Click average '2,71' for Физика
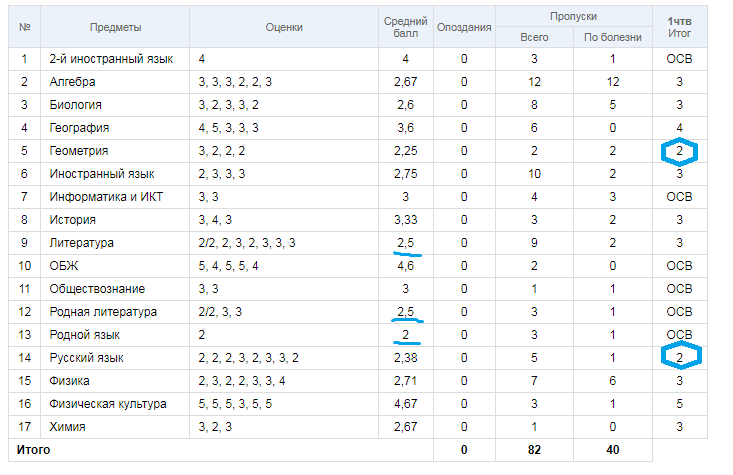This screenshot has width=733, height=475. [x=405, y=381]
